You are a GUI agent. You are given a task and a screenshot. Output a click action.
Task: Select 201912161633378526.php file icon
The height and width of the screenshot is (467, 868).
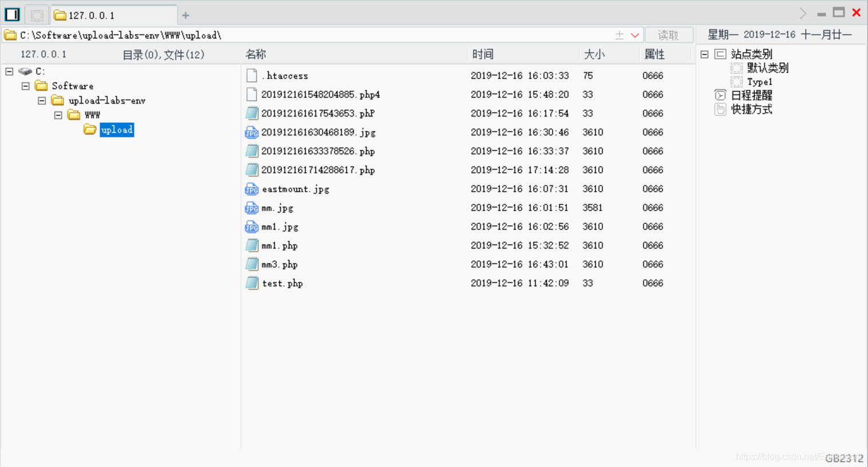point(252,151)
